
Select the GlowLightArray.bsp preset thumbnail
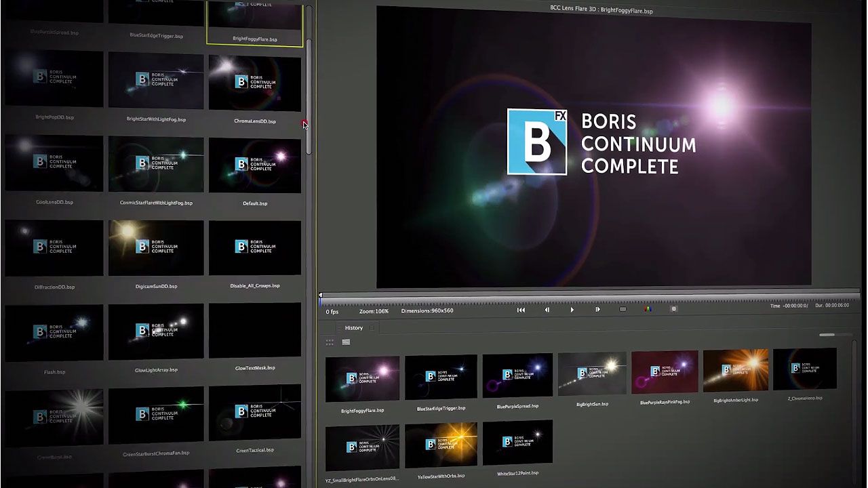156,331
